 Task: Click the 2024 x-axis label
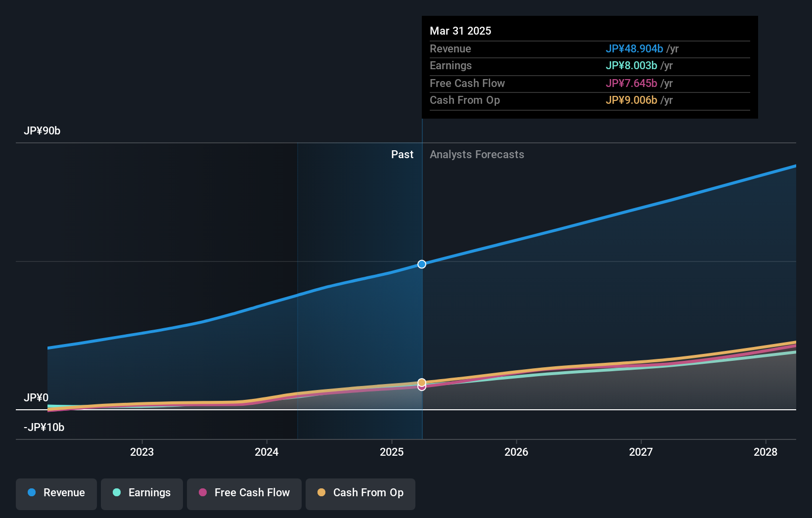[x=267, y=452]
